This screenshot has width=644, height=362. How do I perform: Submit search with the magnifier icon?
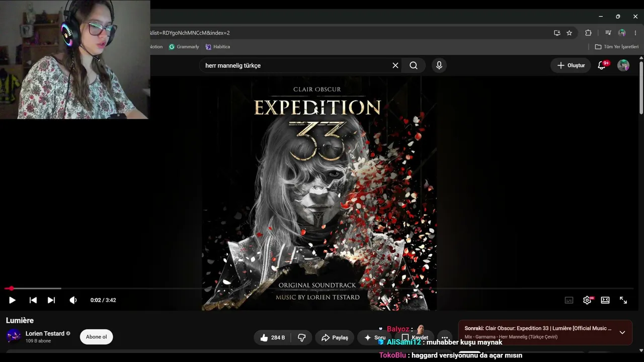point(414,65)
